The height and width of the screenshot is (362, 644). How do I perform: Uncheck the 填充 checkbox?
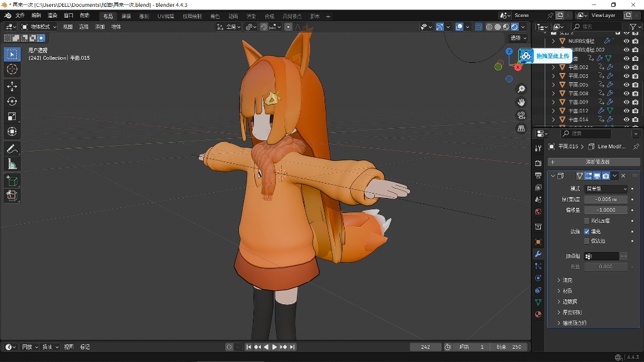tap(587, 231)
